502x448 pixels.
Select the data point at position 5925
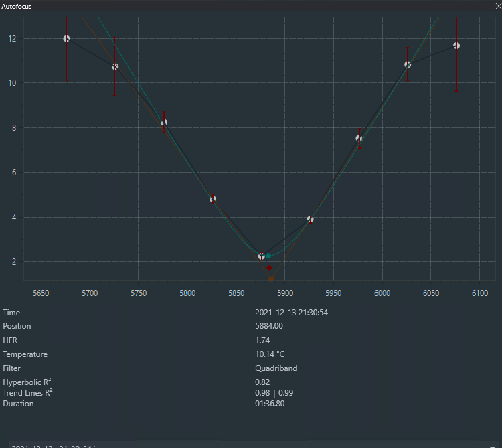(310, 219)
